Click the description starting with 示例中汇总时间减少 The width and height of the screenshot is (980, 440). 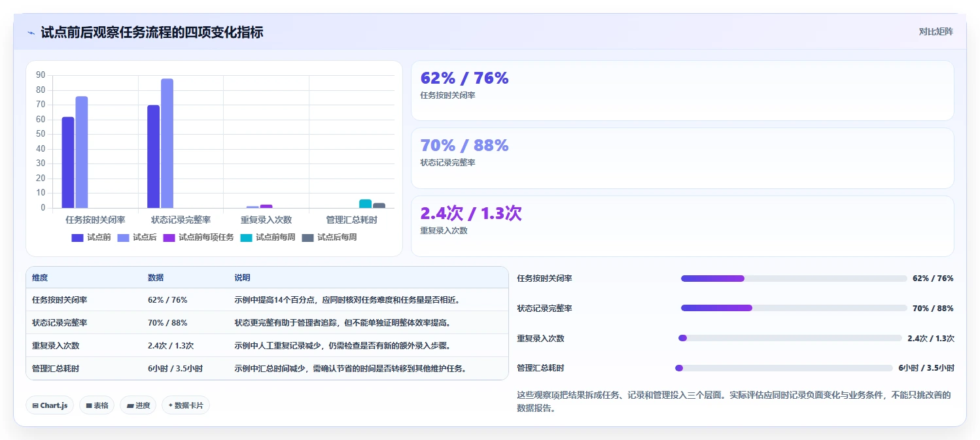click(352, 369)
